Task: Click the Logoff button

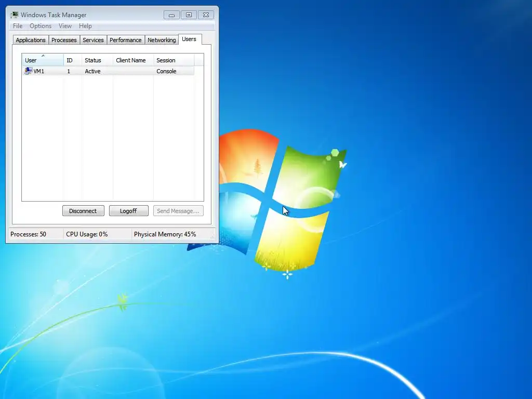Action: tap(129, 211)
